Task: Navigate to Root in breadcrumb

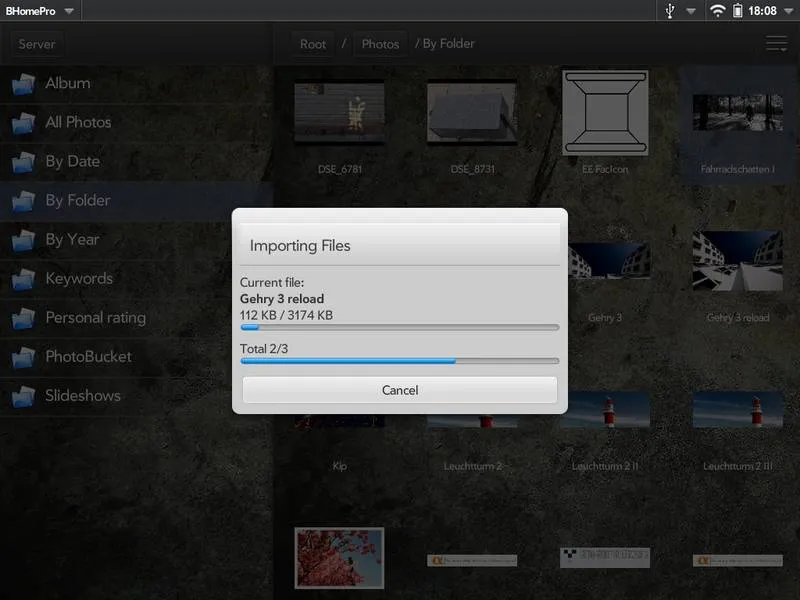Action: (x=313, y=44)
